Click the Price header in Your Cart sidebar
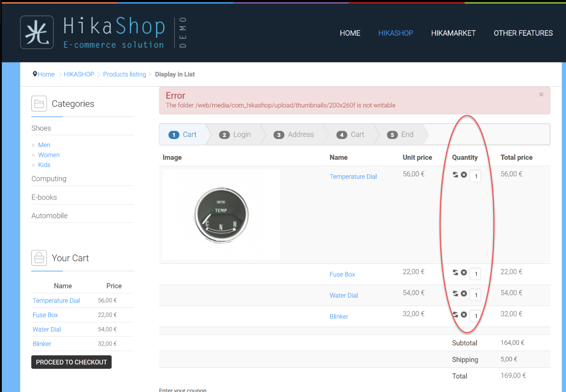The height and width of the screenshot is (392, 566). coord(114,286)
